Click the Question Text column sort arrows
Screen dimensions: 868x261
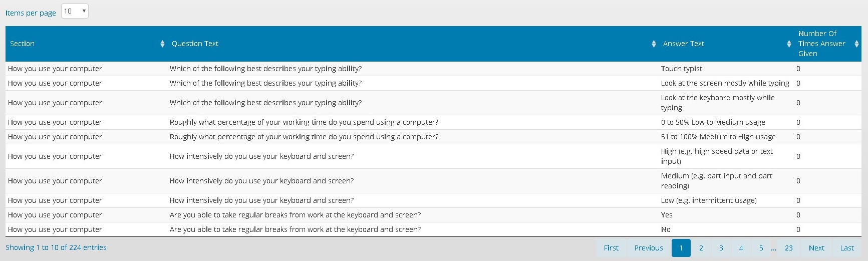click(654, 44)
